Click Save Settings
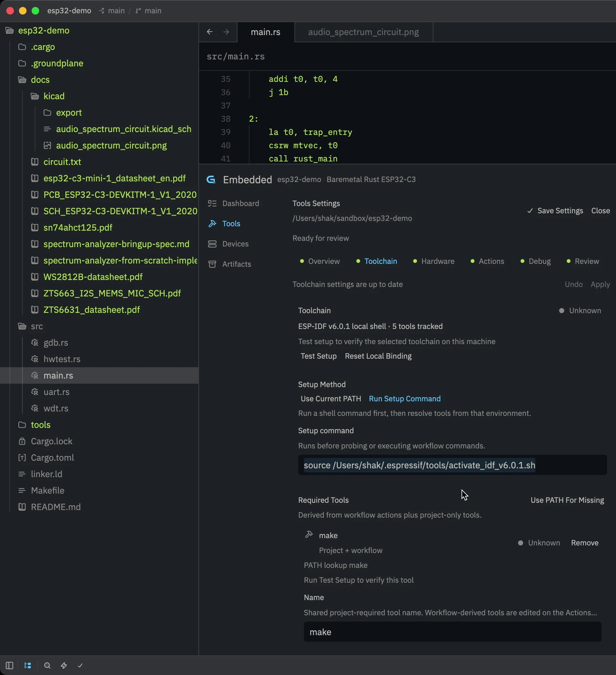The width and height of the screenshot is (616, 675). (x=555, y=210)
